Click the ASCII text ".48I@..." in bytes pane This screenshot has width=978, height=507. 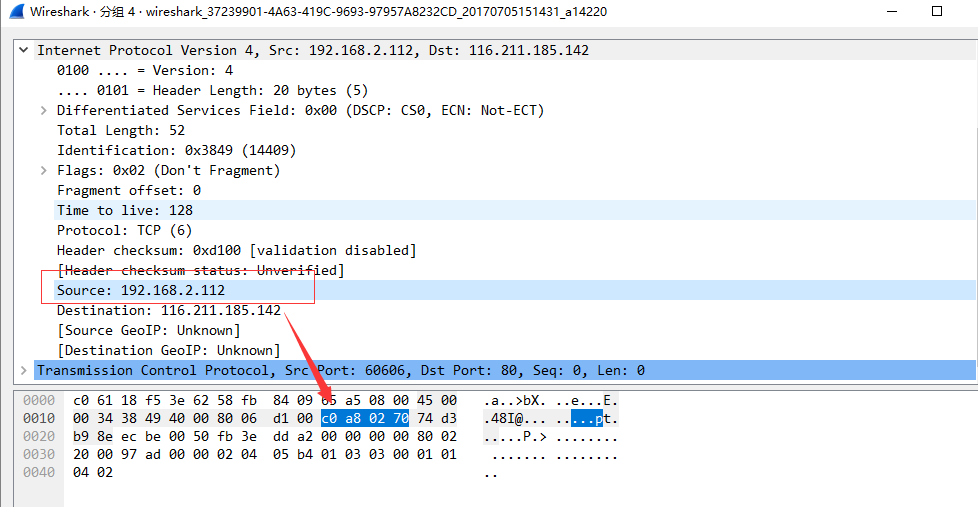click(x=515, y=418)
